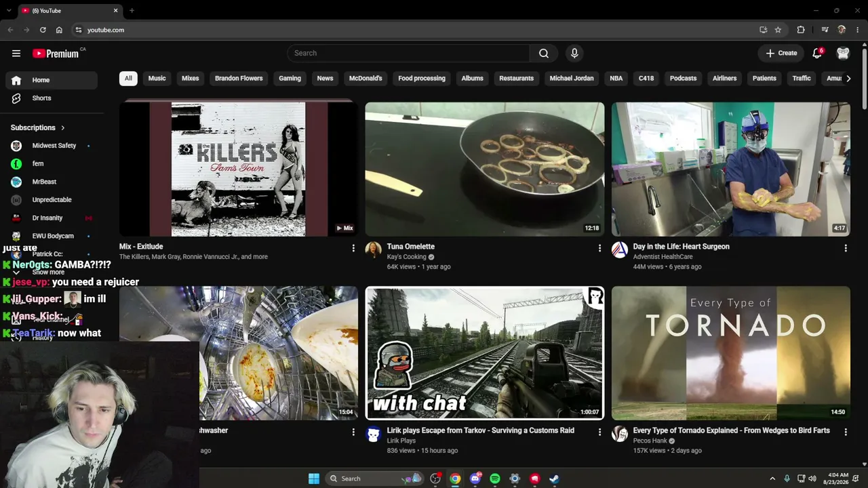Expand the Subscriptions section chevron
Screen dimensions: 868x488
pos(63,128)
